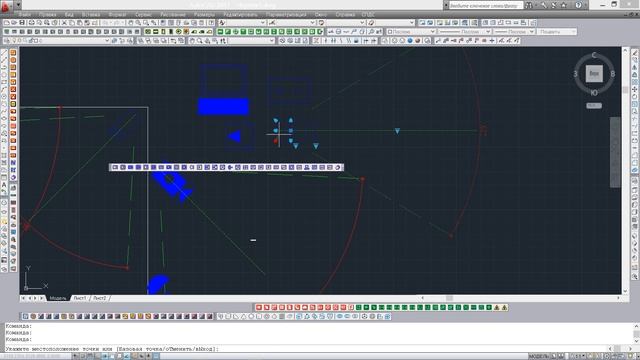Open the AutoCAD application menu button
This screenshot has width=640, height=360.
point(5,6)
